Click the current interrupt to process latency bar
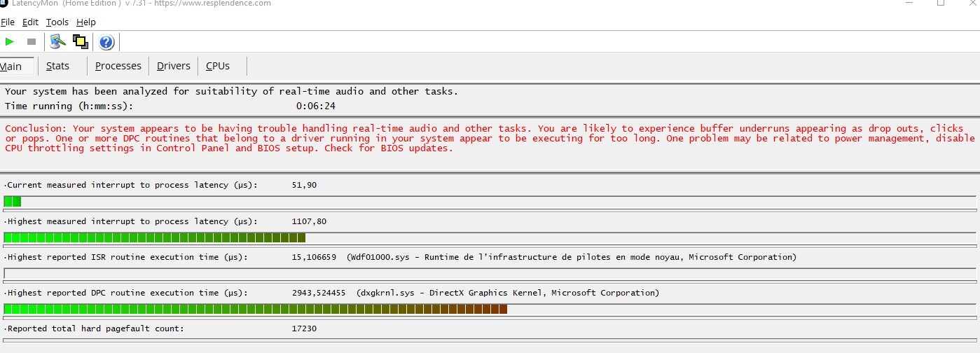 click(x=13, y=202)
